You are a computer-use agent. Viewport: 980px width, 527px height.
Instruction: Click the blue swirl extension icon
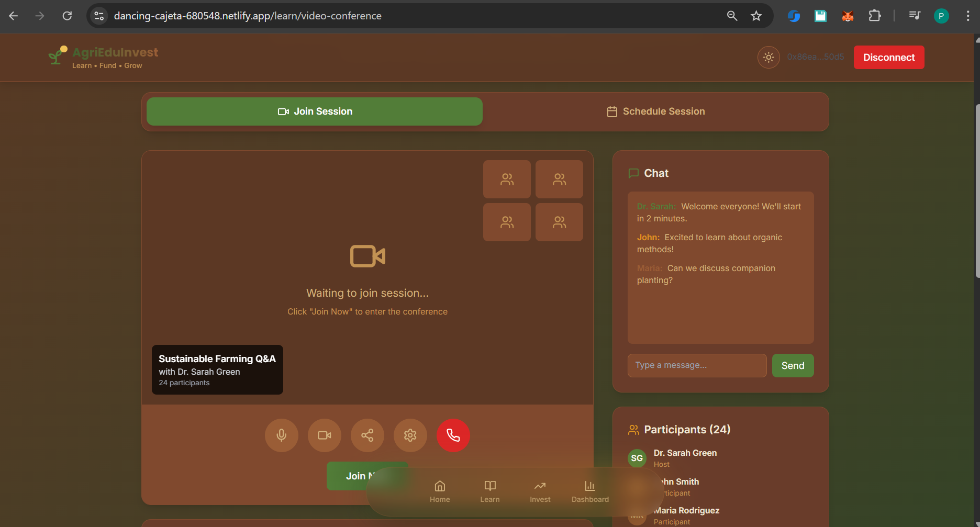tap(794, 16)
